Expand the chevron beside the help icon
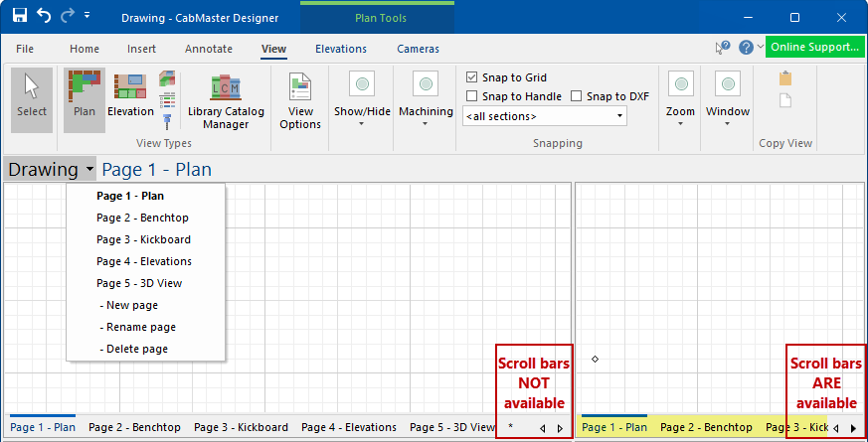This screenshot has height=442, width=868. 760,47
